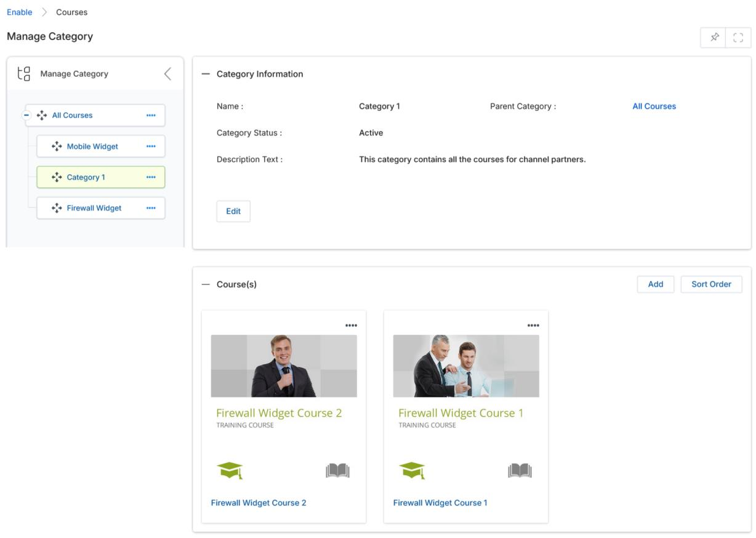Viewport: 756px width, 538px height.
Task: Open the ellipsis menu on Firewall Widget Course 1 card
Action: pyautogui.click(x=533, y=326)
